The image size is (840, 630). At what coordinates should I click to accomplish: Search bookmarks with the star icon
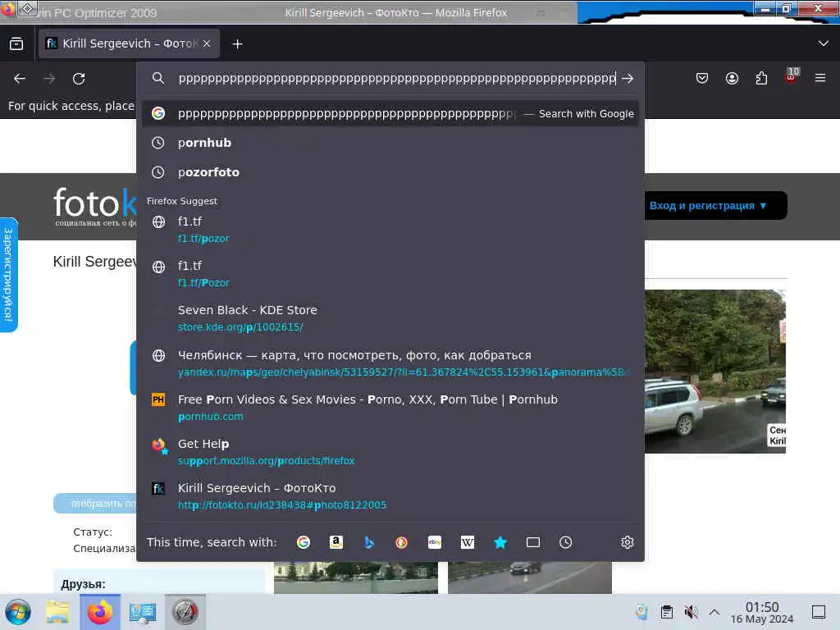500,542
